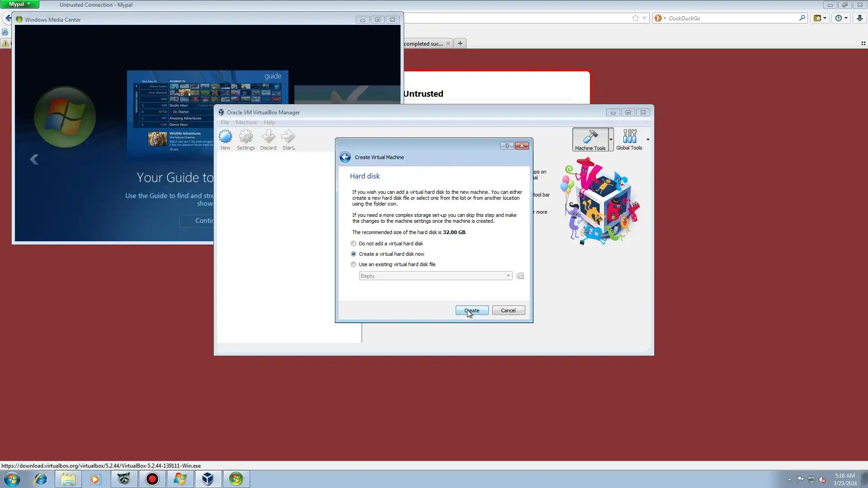Select 'Create a virtual hard disk now'
Viewport: 868px width, 488px height.
(354, 254)
